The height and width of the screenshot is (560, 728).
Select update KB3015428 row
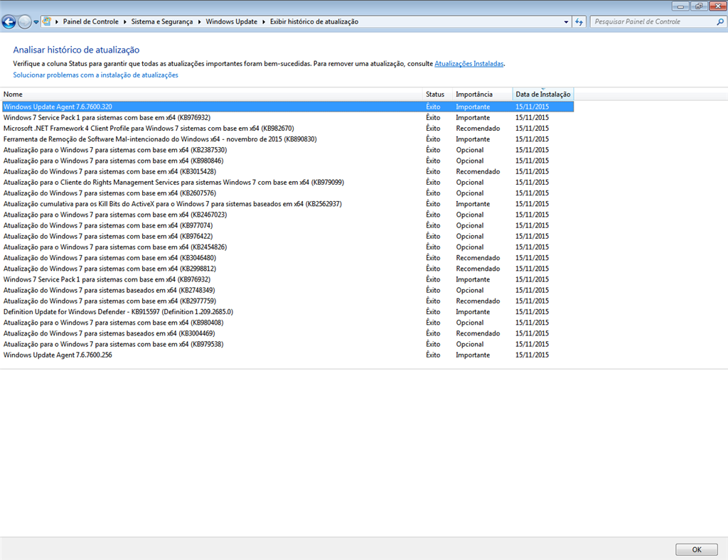click(x=288, y=171)
